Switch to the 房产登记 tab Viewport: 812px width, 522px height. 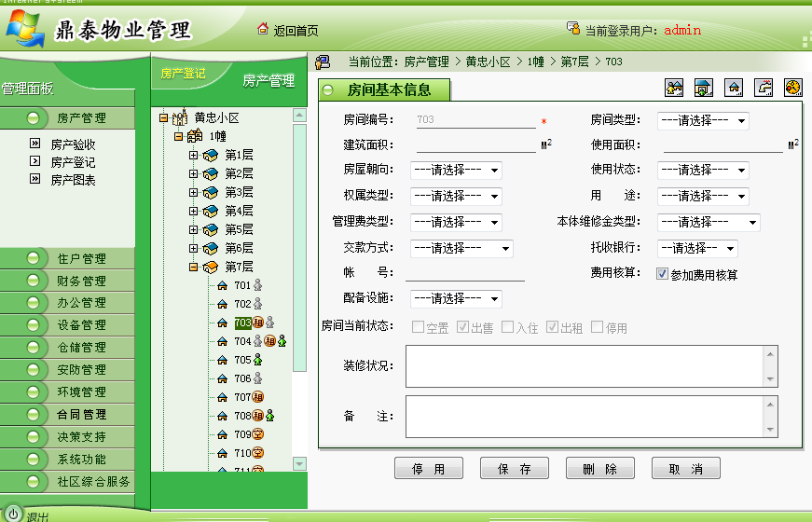coord(183,74)
